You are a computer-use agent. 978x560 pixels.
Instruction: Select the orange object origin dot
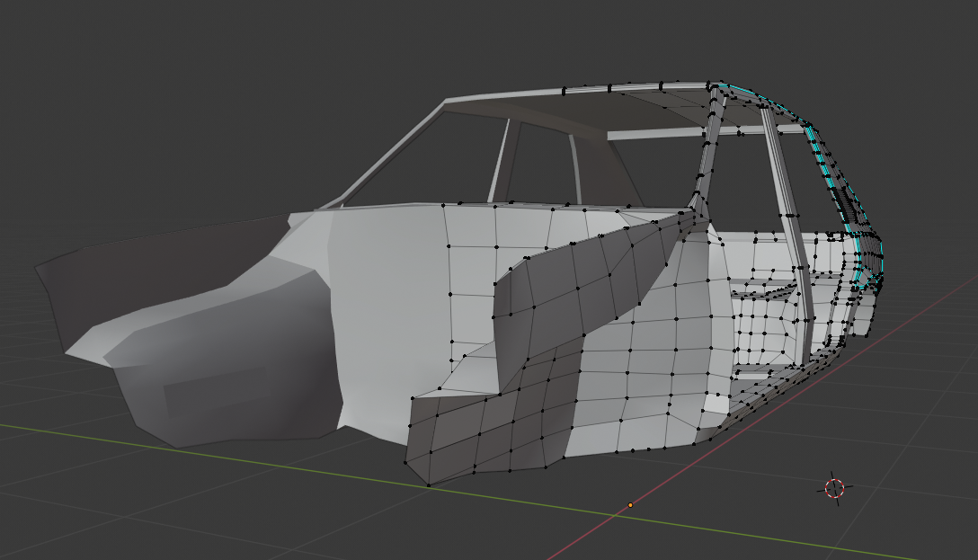point(630,504)
